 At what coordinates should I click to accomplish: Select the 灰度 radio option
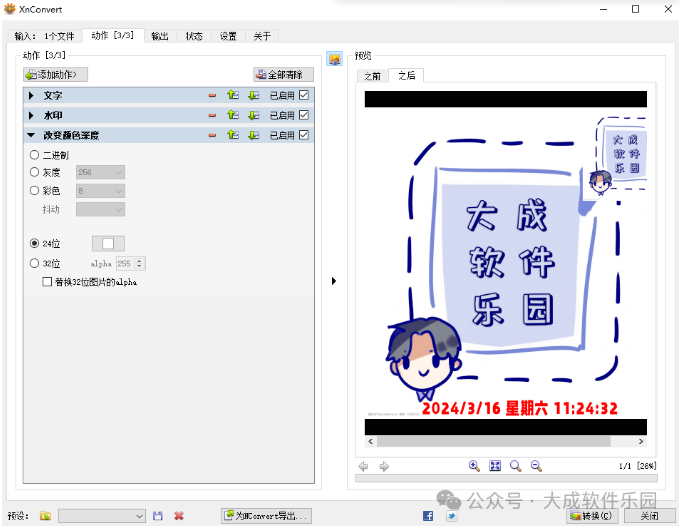tap(34, 172)
